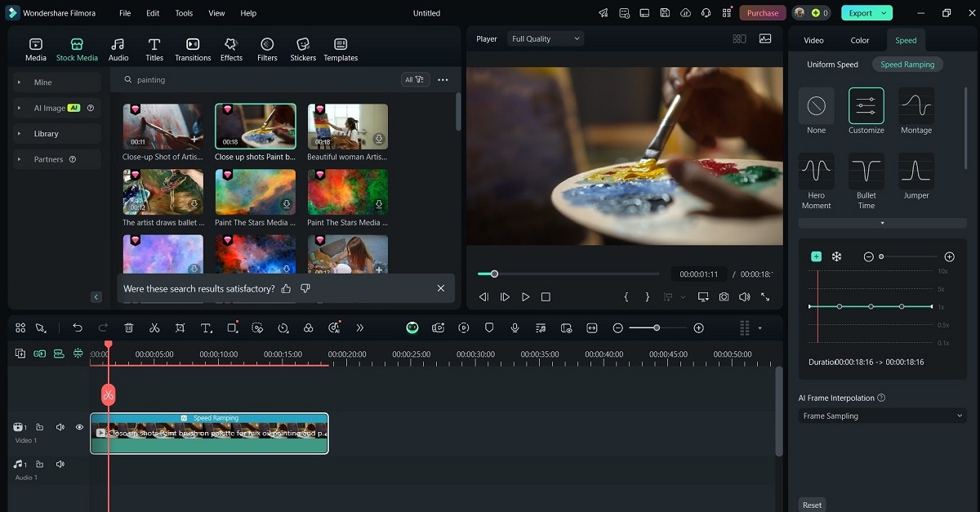Screen dimensions: 980x512
Task: Select the Crop tool in timeline toolbar
Action: point(180,327)
